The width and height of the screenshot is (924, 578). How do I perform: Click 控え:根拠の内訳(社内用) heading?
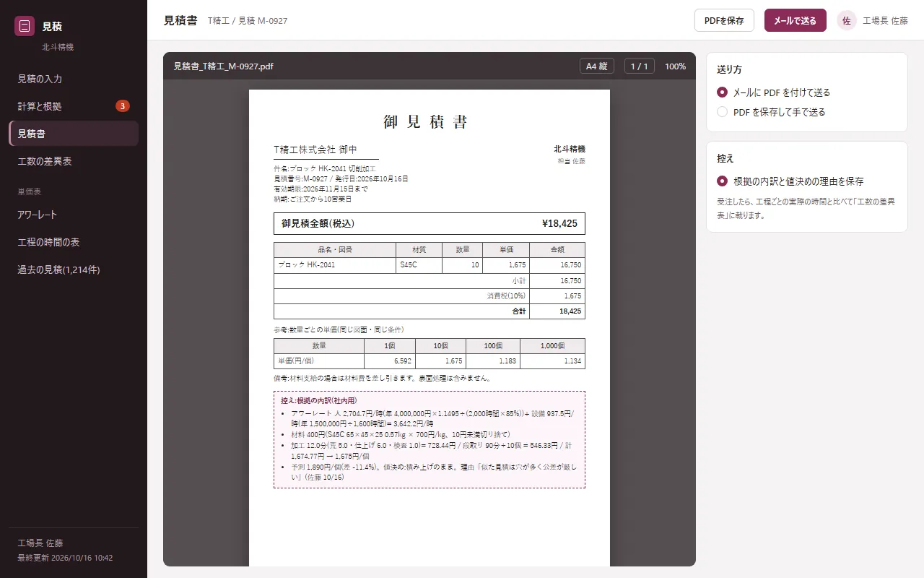[x=318, y=400]
